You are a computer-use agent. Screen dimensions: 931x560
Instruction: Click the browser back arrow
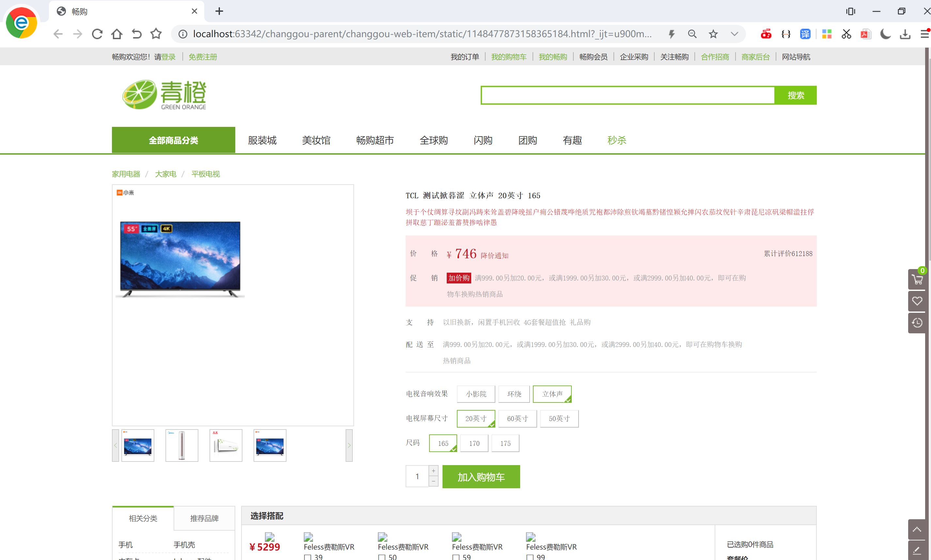pyautogui.click(x=58, y=34)
